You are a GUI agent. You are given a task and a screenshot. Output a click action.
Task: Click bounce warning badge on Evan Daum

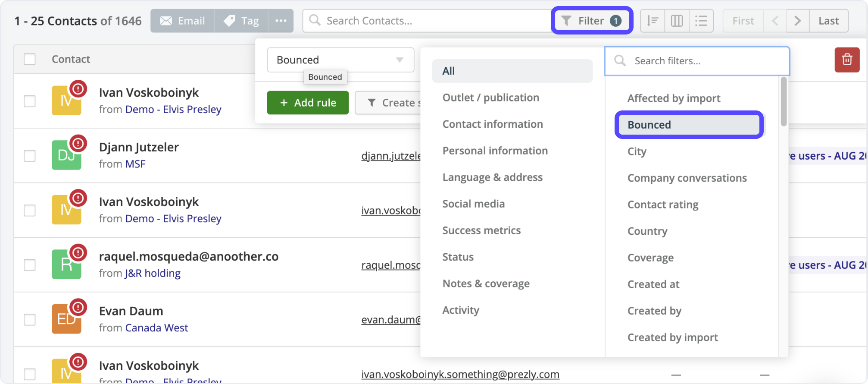tap(78, 307)
